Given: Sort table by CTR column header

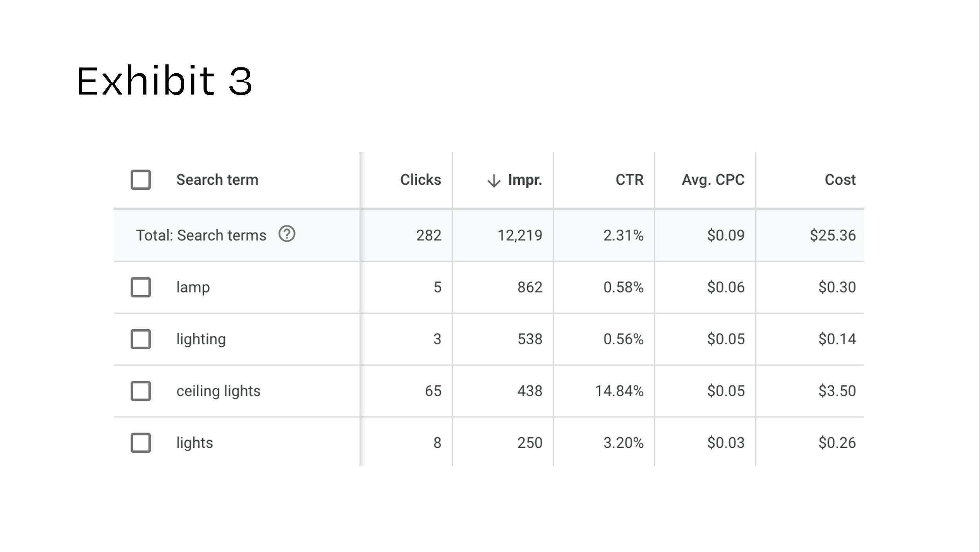Looking at the screenshot, I should click(629, 180).
